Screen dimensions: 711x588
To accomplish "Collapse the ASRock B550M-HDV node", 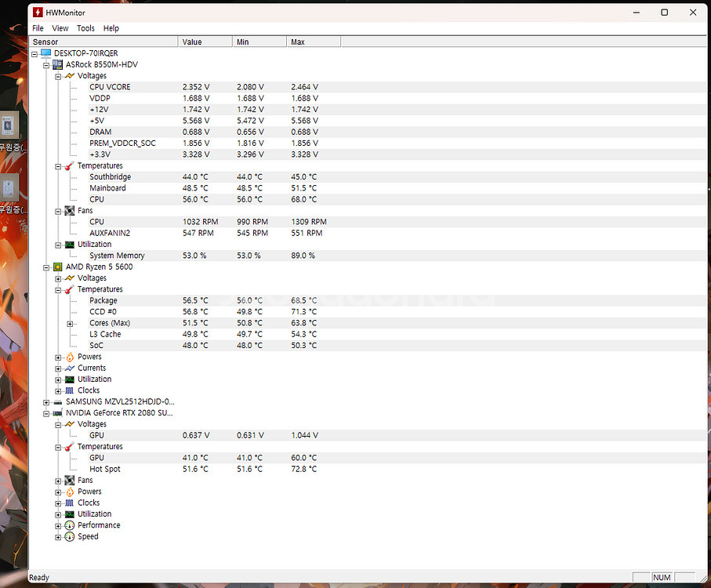I will [46, 65].
